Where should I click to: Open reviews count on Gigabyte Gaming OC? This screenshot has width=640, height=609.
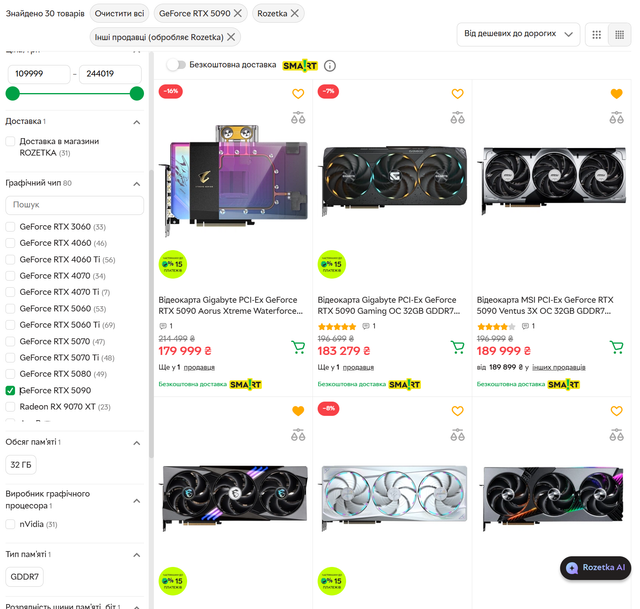pyautogui.click(x=369, y=326)
